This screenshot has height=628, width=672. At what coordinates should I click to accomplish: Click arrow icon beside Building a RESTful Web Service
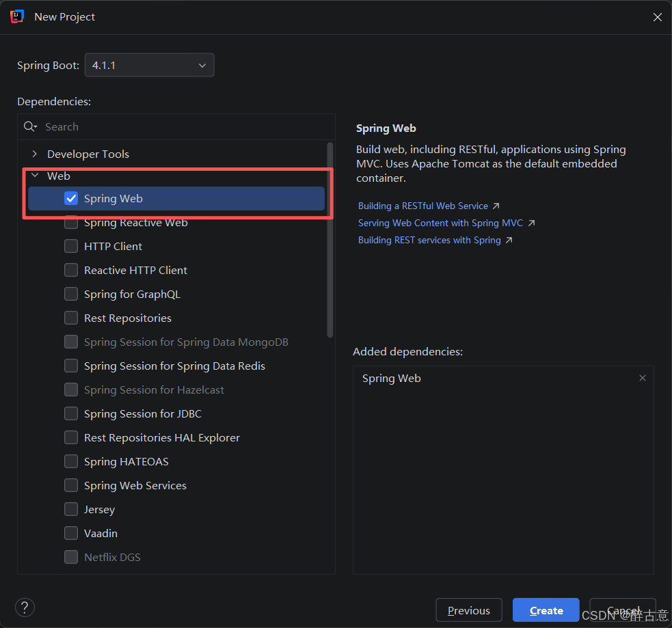(x=496, y=206)
